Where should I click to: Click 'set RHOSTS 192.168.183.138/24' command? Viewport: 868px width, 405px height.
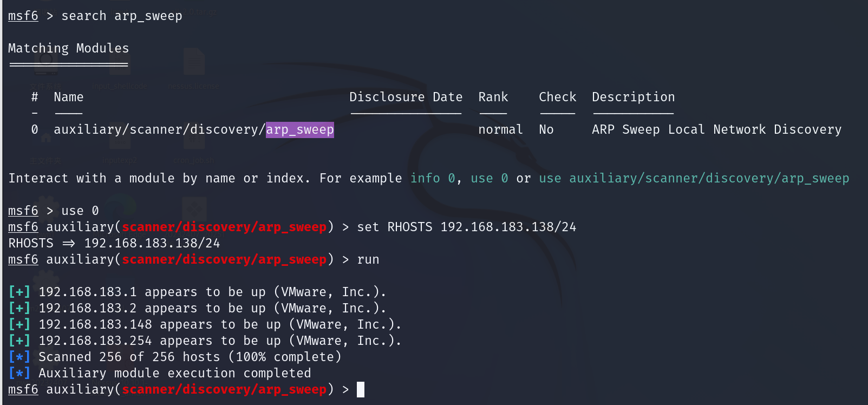pyautogui.click(x=467, y=227)
